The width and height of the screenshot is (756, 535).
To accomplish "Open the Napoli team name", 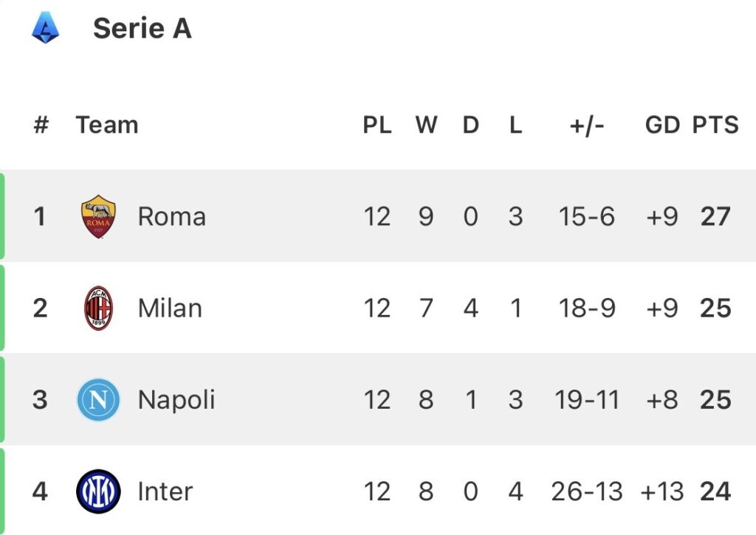I will [176, 400].
